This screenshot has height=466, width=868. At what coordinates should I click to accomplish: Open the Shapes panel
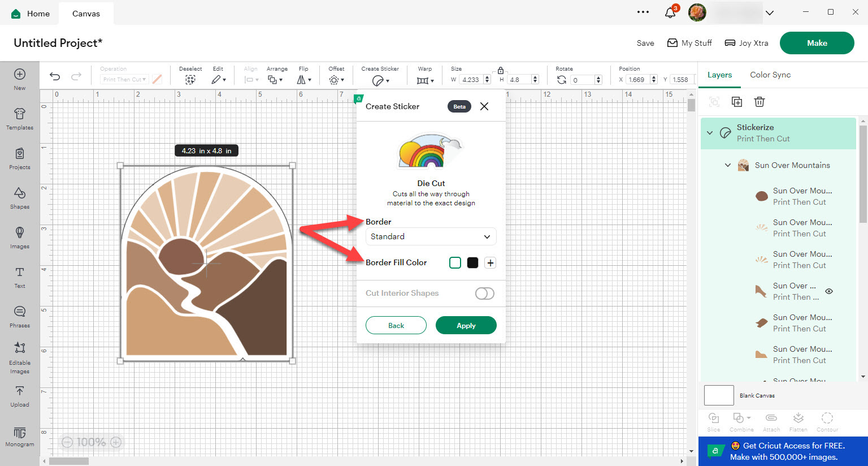click(x=19, y=198)
